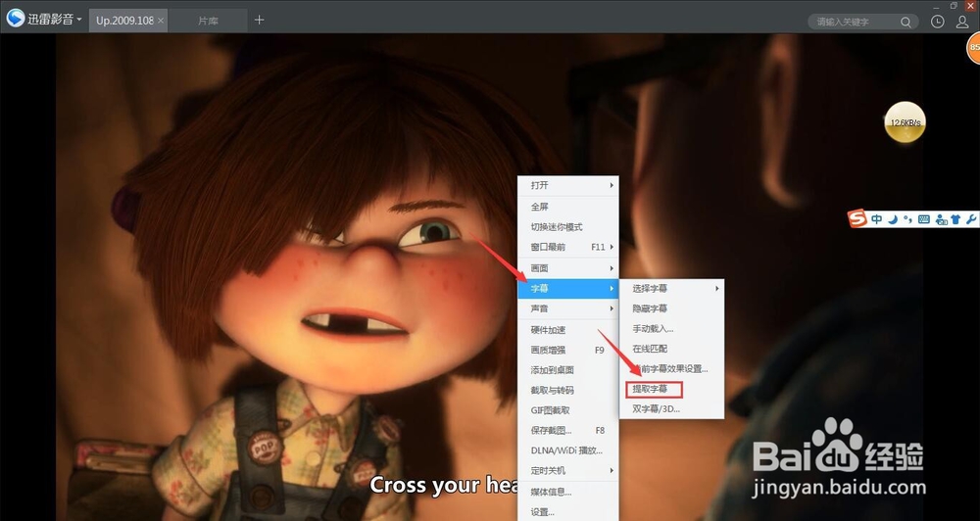Toggle the 中 Chinese input mode
Viewport: 980px width, 521px height.
point(876,219)
